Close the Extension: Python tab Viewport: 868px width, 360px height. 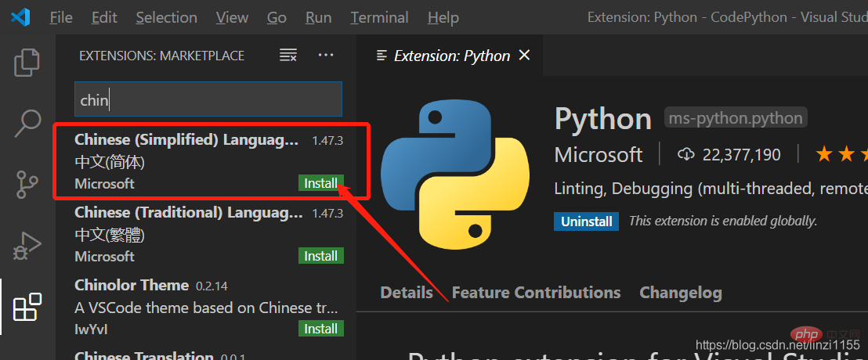click(x=525, y=56)
